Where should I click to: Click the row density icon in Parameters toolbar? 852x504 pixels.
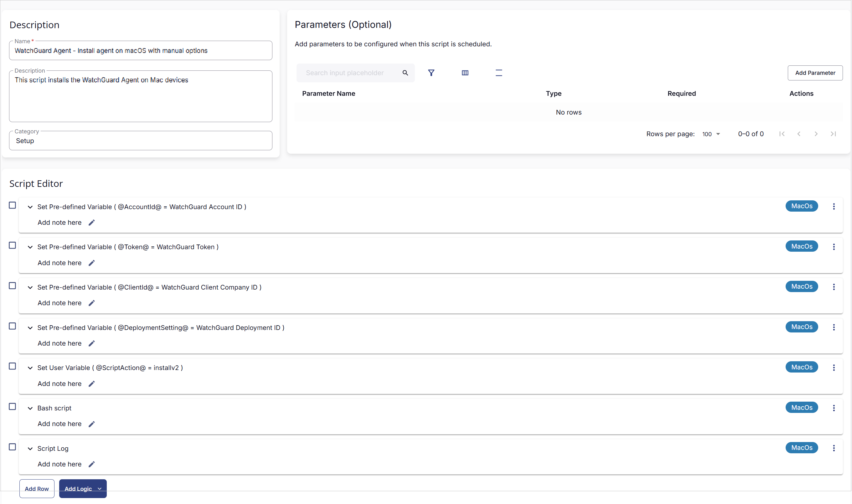coord(499,73)
